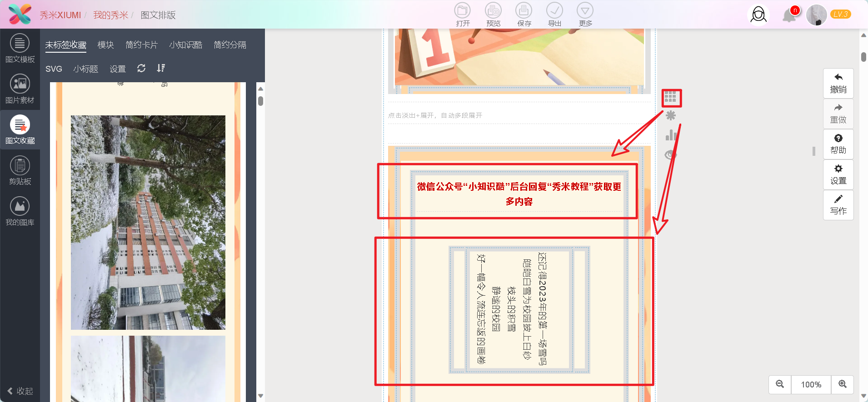Switch to 小知识酷 tab
The image size is (868, 402).
tap(185, 45)
